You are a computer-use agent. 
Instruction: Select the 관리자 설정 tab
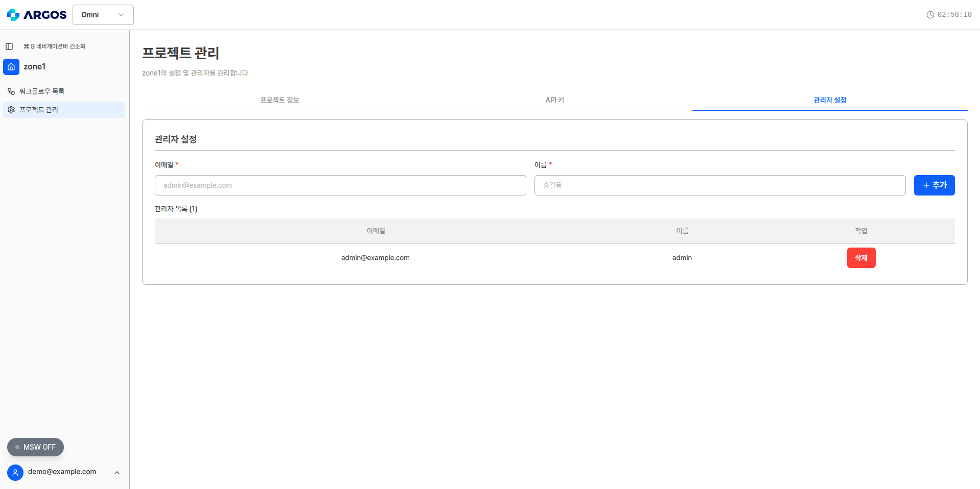tap(830, 100)
